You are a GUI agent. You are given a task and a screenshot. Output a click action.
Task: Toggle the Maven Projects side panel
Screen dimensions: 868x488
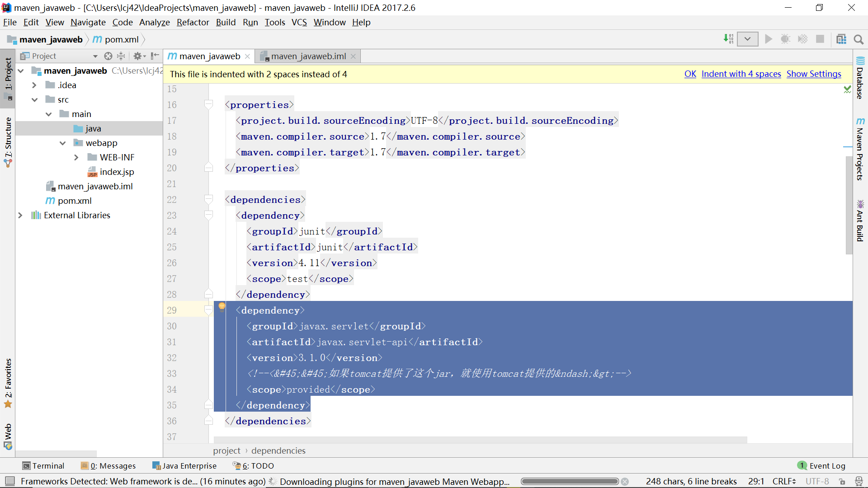[x=860, y=149]
